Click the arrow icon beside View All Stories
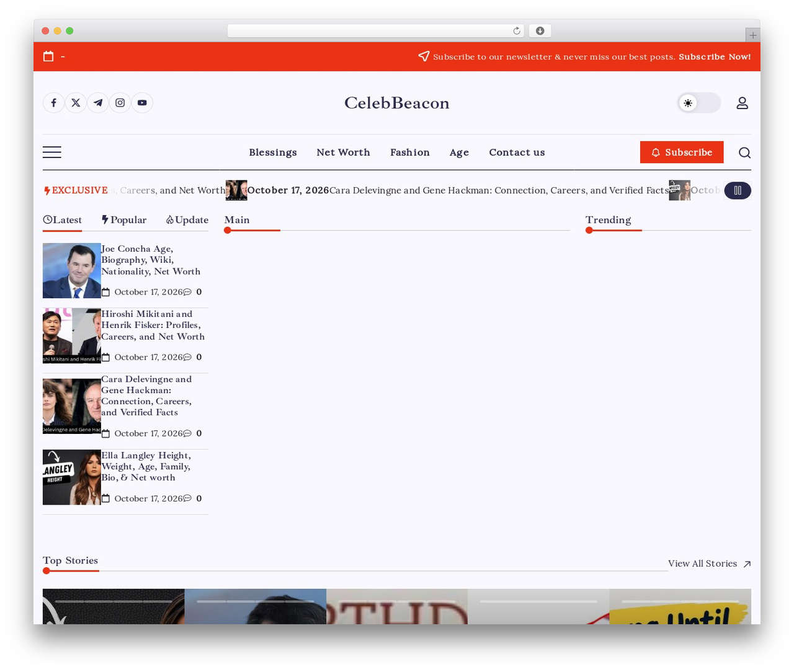Image resolution: width=794 pixels, height=672 pixels. click(747, 564)
